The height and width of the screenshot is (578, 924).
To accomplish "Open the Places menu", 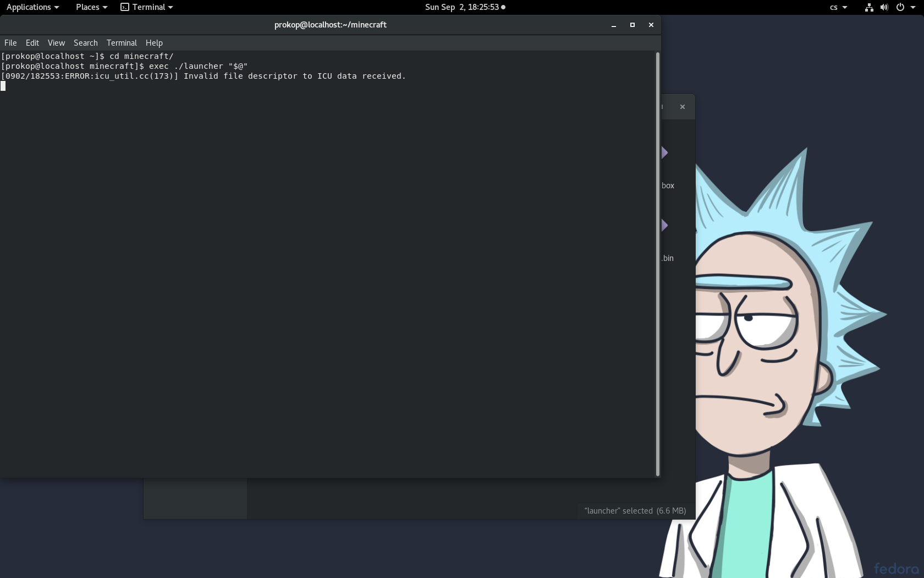I will coord(91,7).
